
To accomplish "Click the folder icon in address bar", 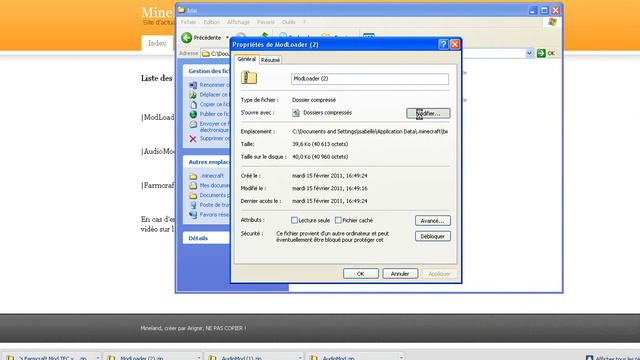I will tap(206, 53).
